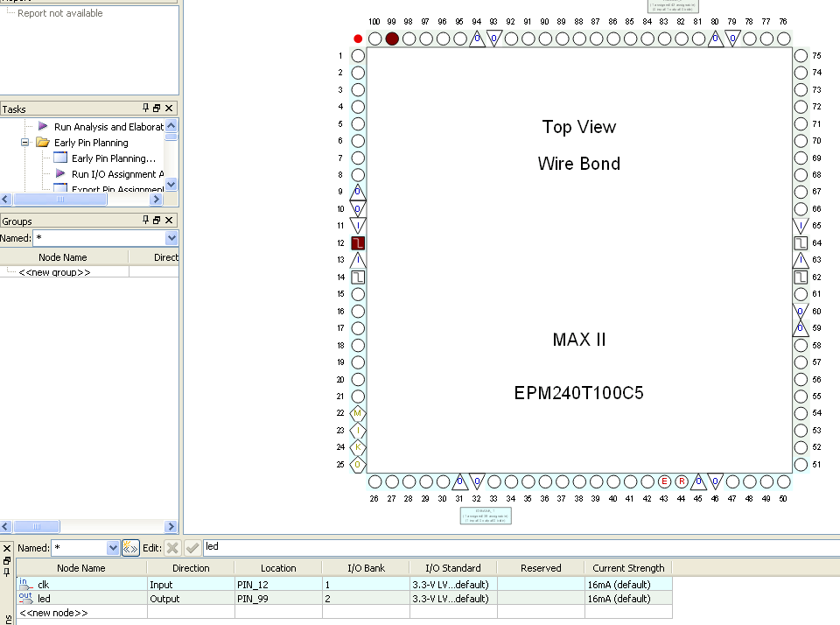Select JTAG pin 24 marked K
Screen dimensions: 840x625
coord(358,447)
